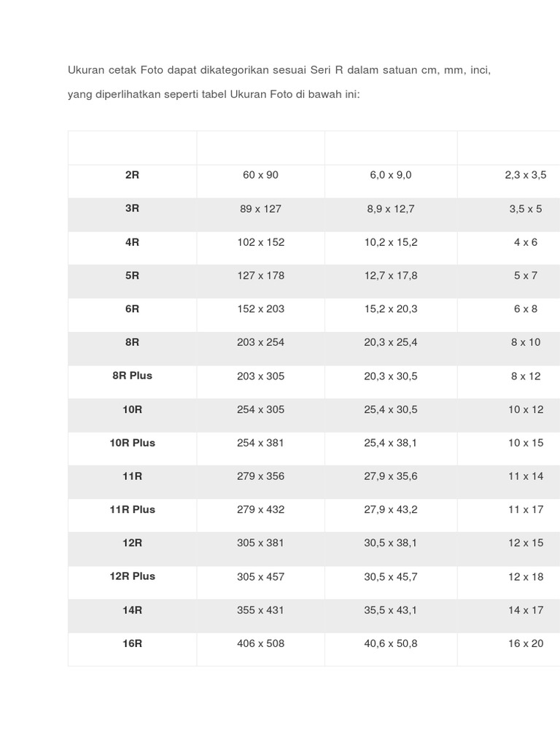Select the 8R Plus label
Viewport: 560px width, 747px height.
[132, 376]
